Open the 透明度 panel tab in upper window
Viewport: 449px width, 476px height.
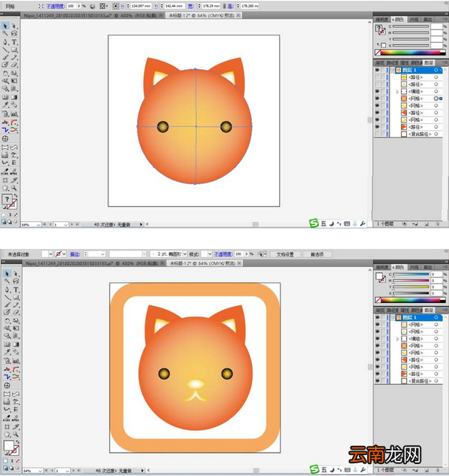tap(382, 20)
